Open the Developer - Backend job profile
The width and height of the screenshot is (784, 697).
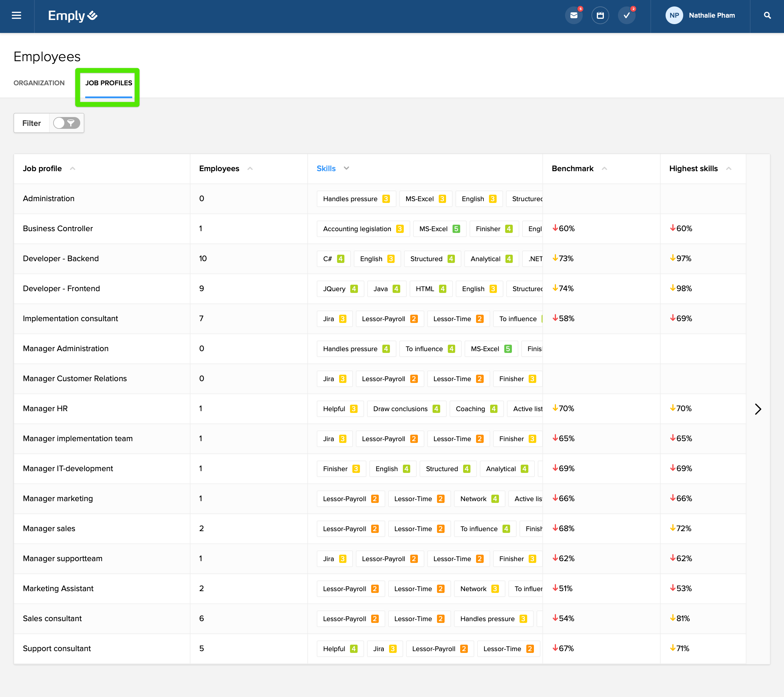point(61,259)
